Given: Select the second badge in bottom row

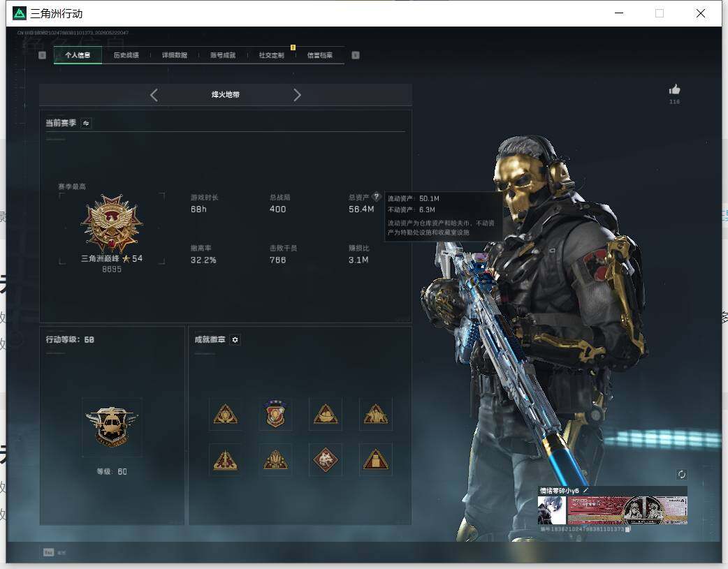Looking at the screenshot, I should pos(276,459).
